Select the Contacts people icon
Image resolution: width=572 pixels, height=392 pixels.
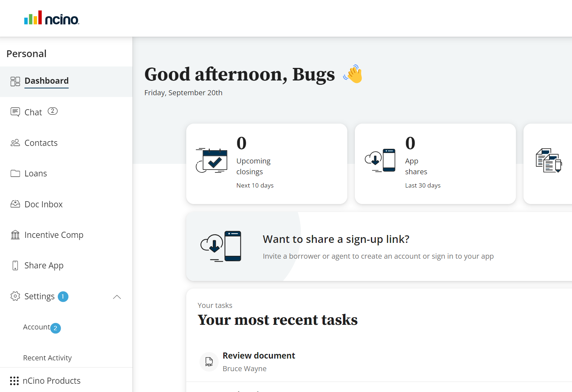coord(15,143)
